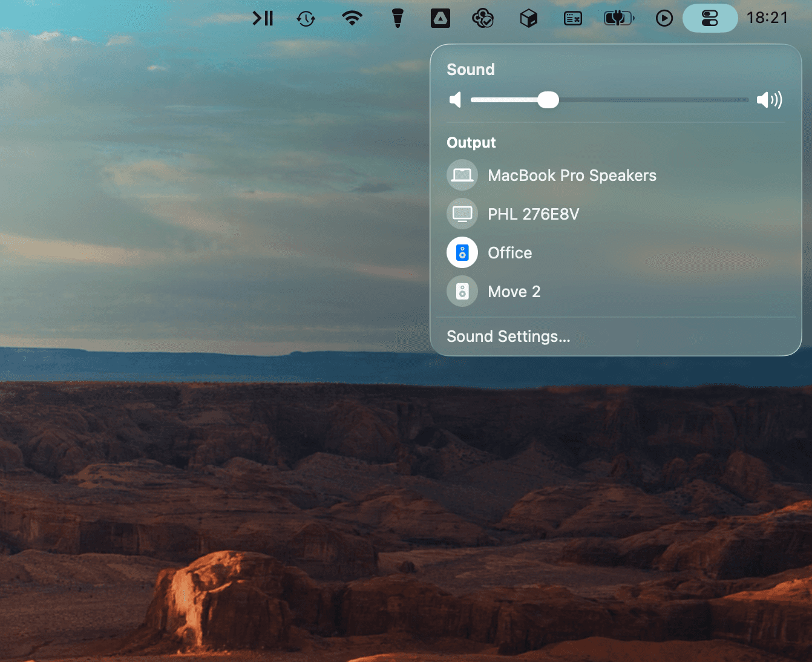Viewport: 812px width, 662px height.
Task: Open the battery charging status menu
Action: click(x=619, y=18)
